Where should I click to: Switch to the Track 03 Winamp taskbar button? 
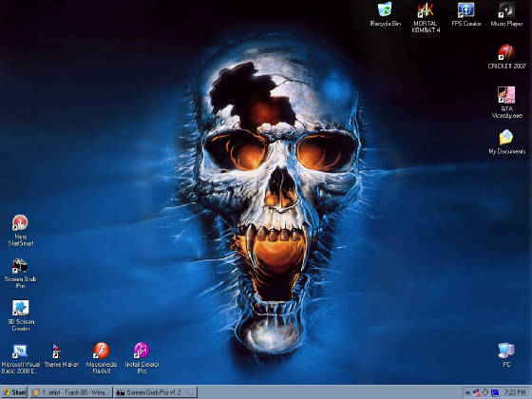click(70, 392)
